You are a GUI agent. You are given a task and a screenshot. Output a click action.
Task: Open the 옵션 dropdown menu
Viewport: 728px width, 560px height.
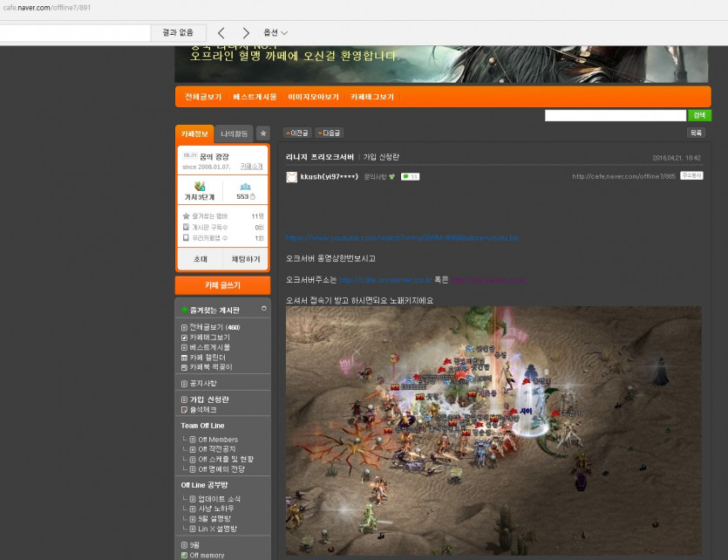pos(276,32)
